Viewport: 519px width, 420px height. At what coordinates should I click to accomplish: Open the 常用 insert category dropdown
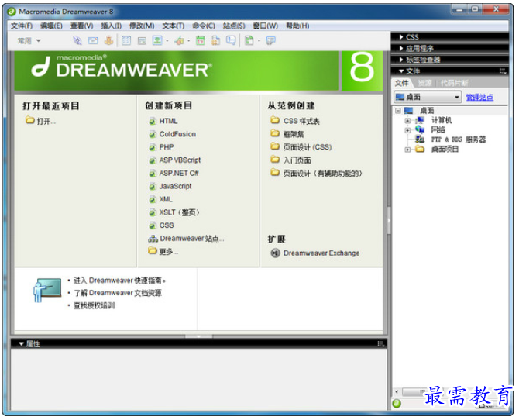pyautogui.click(x=29, y=41)
